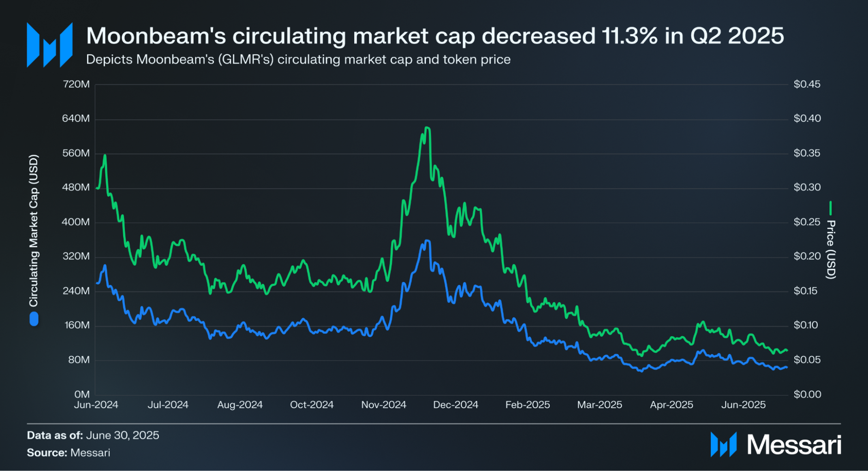
Task: Click the Jun-2024 x-axis label
Action: tap(96, 405)
